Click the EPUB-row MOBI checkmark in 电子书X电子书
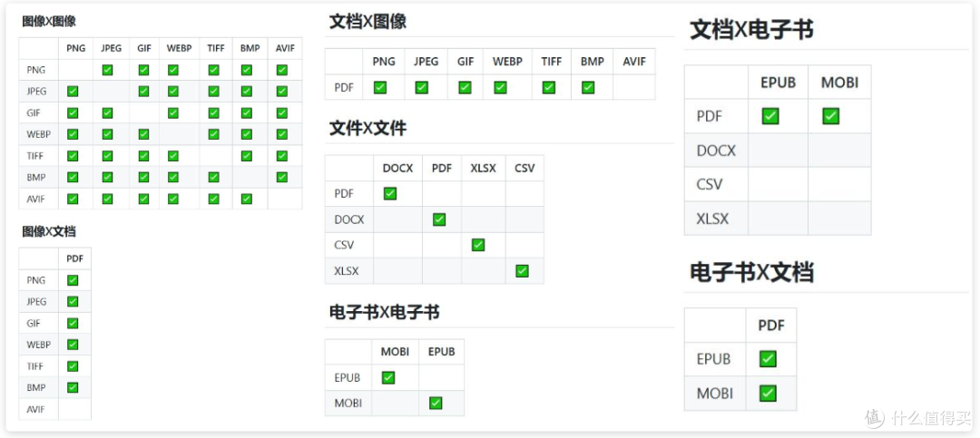This screenshot has width=980, height=438. click(388, 377)
